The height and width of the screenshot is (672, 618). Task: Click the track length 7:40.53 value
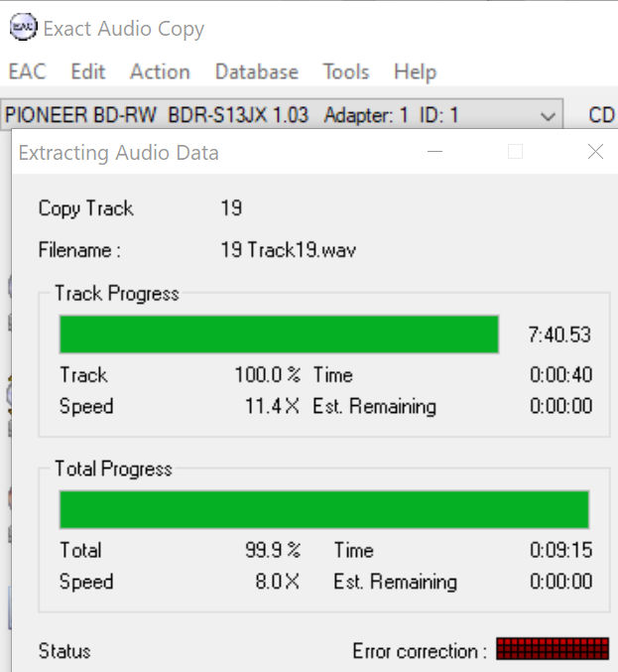pos(558,335)
